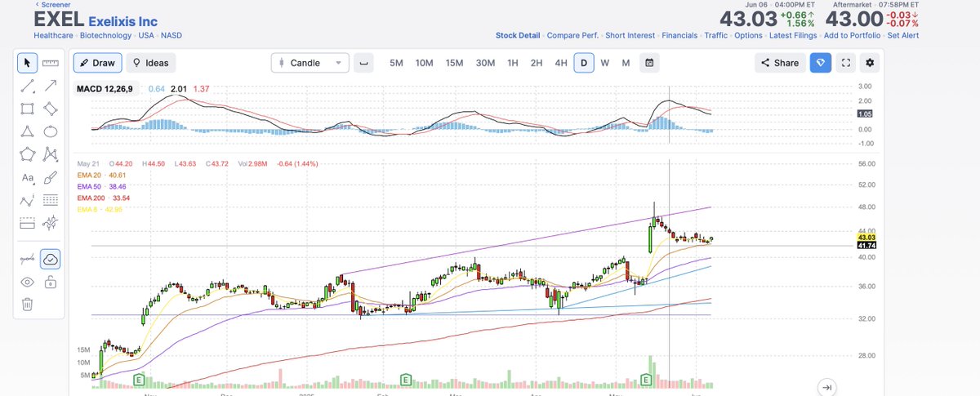Pick the dashed position range tool
The image size is (980, 396).
pos(27,222)
